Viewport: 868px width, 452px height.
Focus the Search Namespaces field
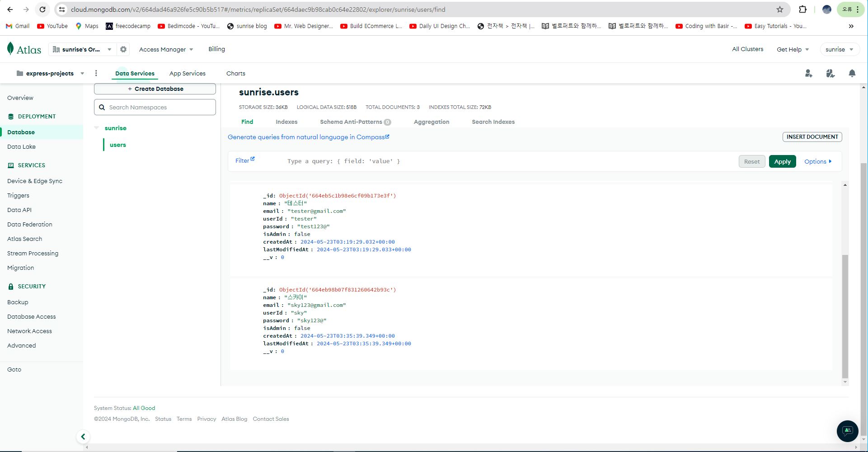155,107
